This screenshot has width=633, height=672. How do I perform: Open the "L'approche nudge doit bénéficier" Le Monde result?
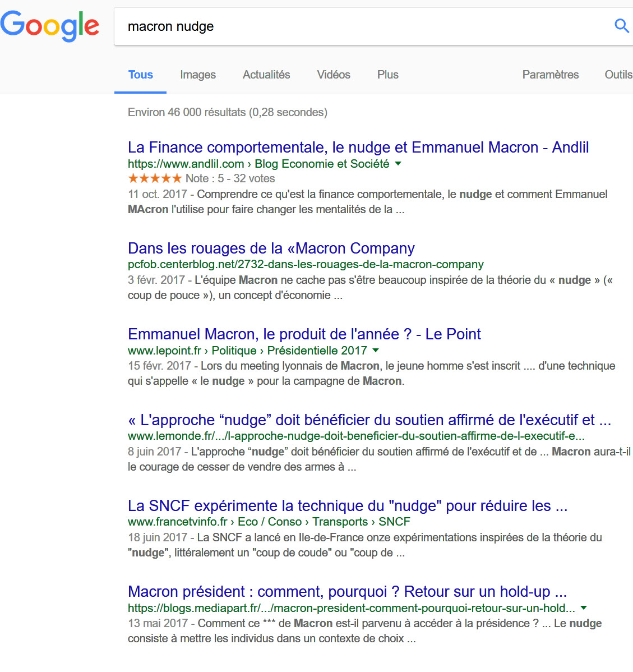pyautogui.click(x=369, y=420)
